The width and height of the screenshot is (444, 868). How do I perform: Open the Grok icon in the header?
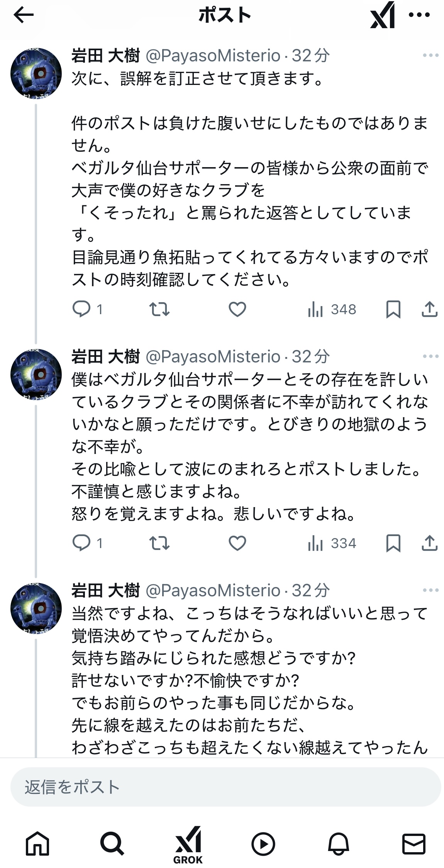point(383,15)
